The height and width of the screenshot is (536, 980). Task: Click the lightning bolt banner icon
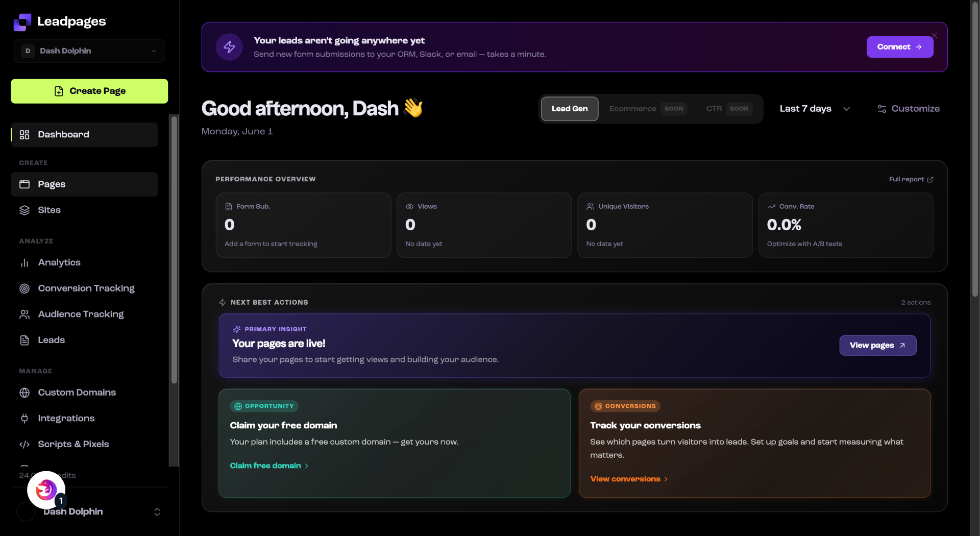point(229,47)
